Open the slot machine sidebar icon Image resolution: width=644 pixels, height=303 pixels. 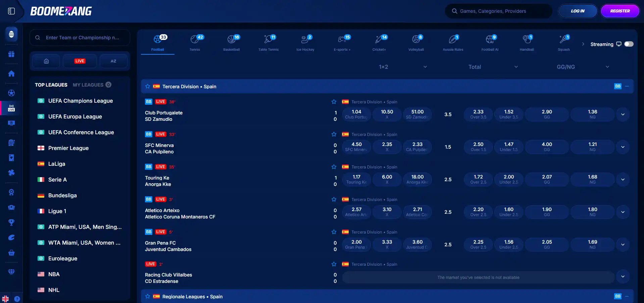11,143
